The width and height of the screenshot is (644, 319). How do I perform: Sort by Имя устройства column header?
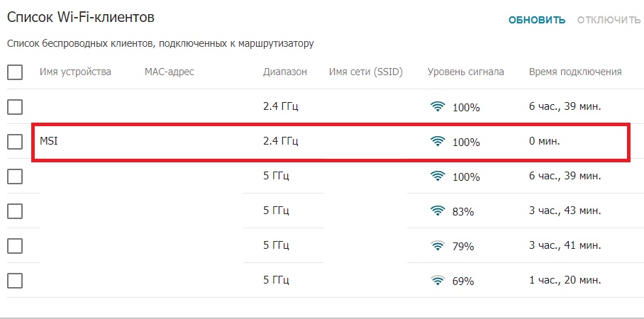tap(75, 72)
